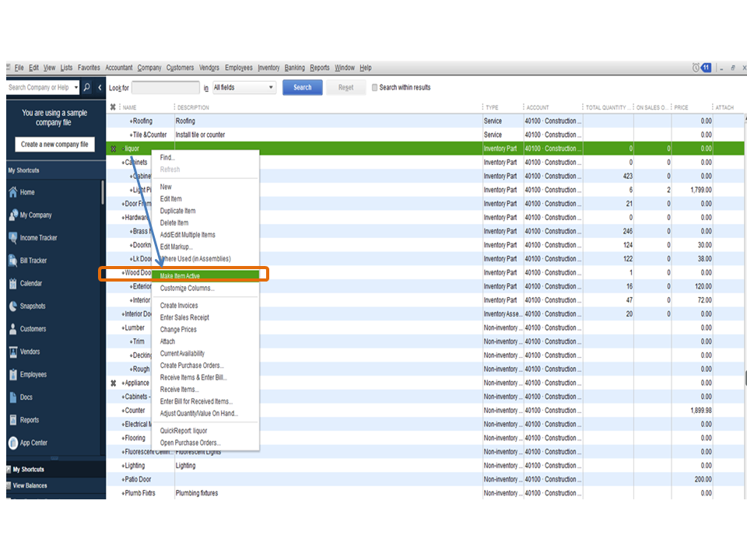Open the Help menu
The width and height of the screenshot is (747, 560).
tap(366, 68)
